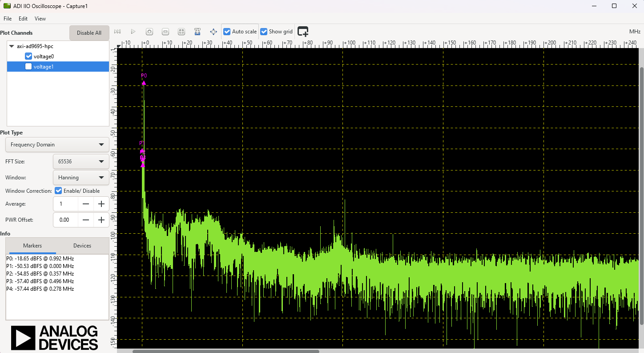Click the Disable All button
The image size is (644, 353).
tap(89, 33)
